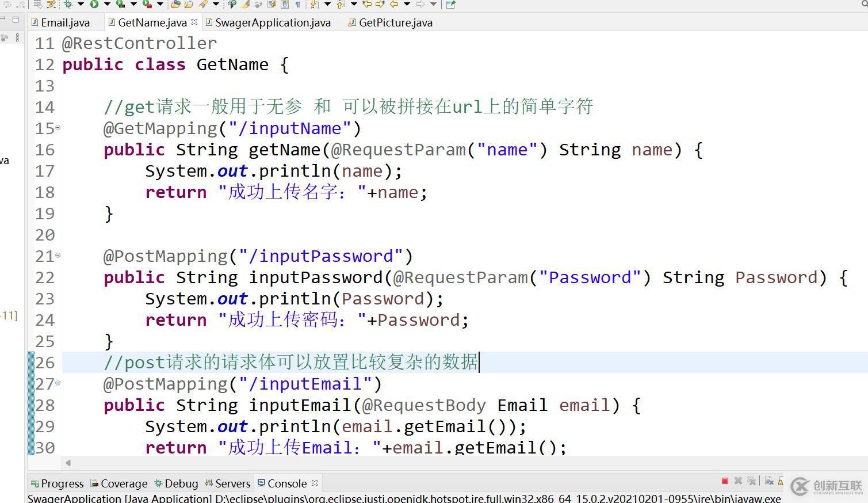Open the SwagerApplication.java editor tab
Screen dimensions: 868x503
click(268, 22)
